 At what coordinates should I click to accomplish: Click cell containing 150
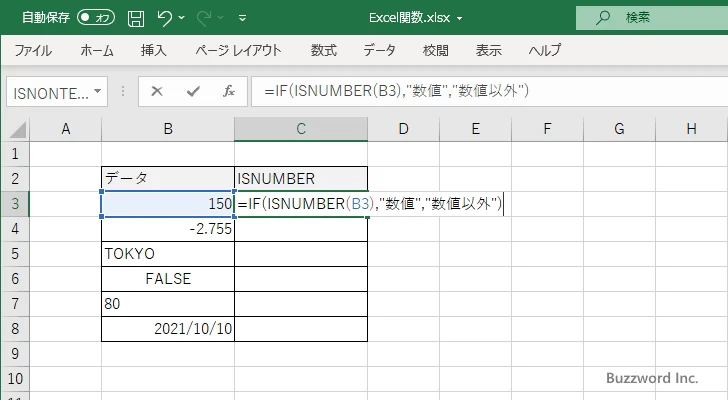(x=168, y=204)
